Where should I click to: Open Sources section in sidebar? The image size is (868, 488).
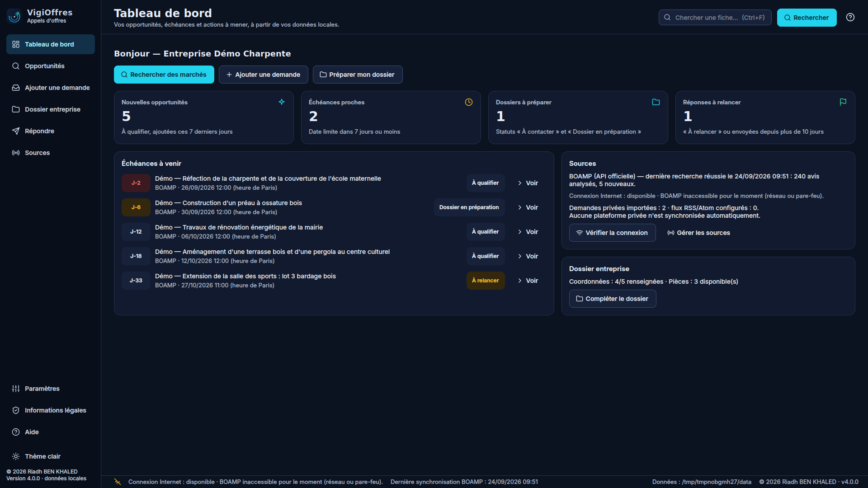(x=51, y=153)
